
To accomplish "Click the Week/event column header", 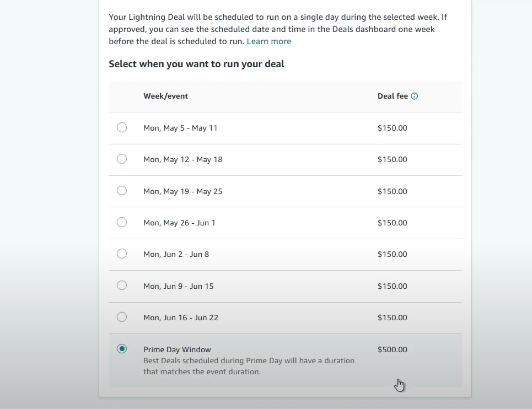I will [165, 96].
